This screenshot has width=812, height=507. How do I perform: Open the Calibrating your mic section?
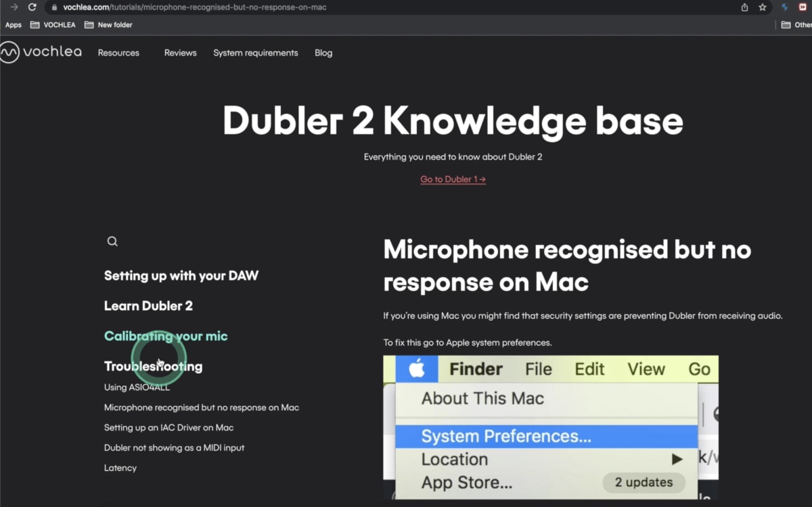[x=166, y=336]
